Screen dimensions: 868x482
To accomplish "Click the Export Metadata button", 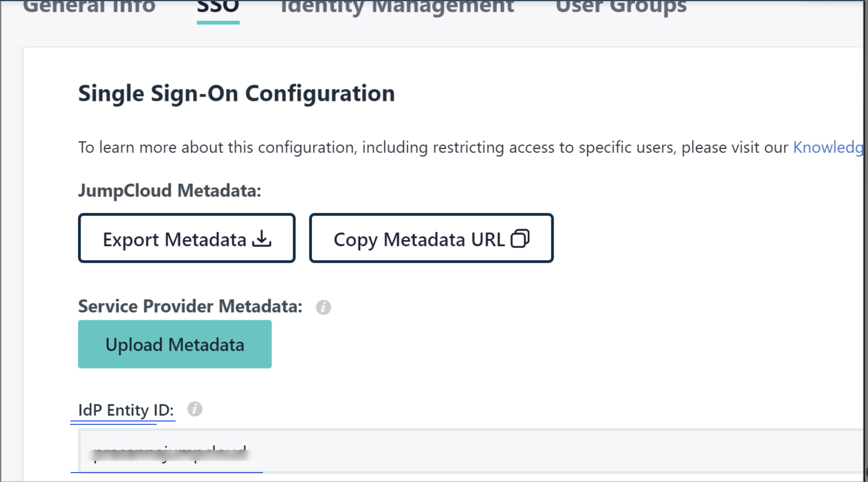I will point(187,238).
